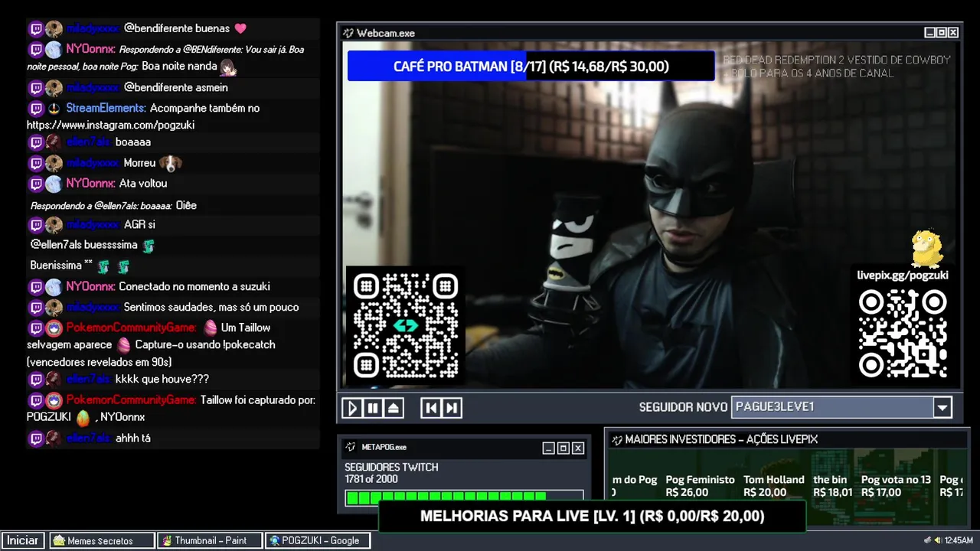Minimize the METAPOG.exe window
Image resolution: width=980 pixels, height=551 pixels.
(548, 448)
